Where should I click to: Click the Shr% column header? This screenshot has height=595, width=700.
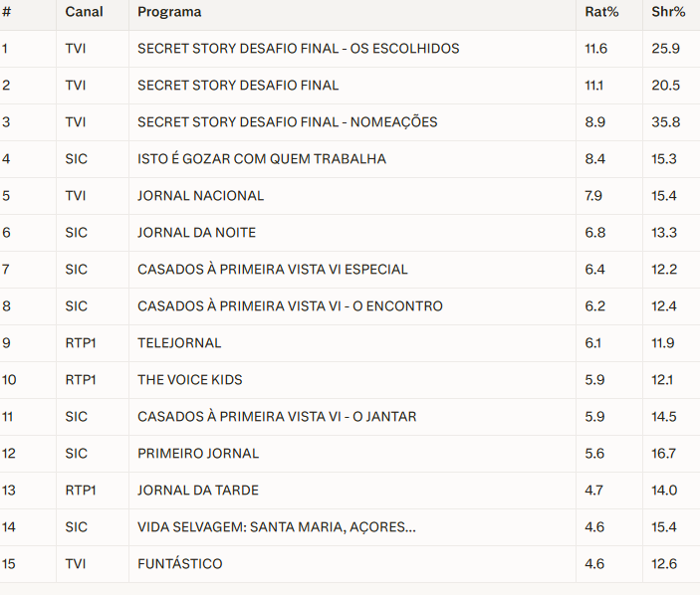tap(667, 12)
